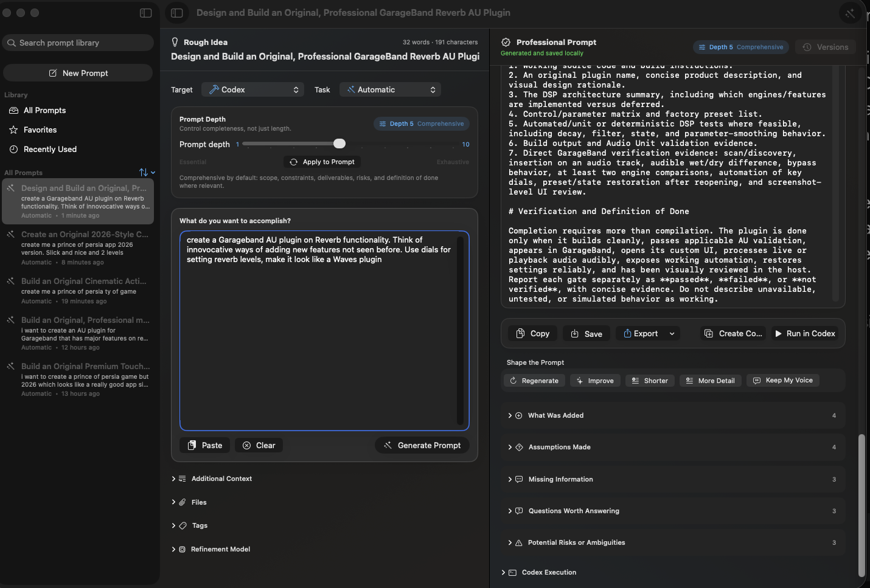Open the Target Codex dropdown
Image resolution: width=870 pixels, height=588 pixels.
(x=253, y=90)
